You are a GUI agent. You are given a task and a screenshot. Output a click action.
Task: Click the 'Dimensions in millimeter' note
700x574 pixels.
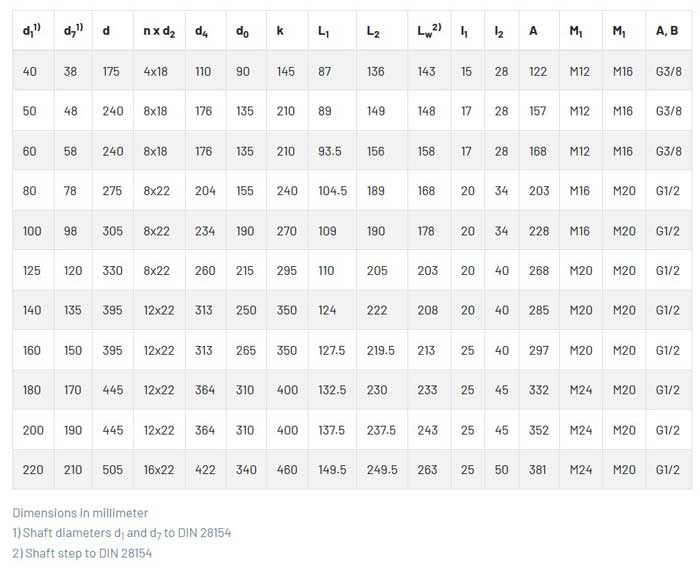click(x=80, y=513)
